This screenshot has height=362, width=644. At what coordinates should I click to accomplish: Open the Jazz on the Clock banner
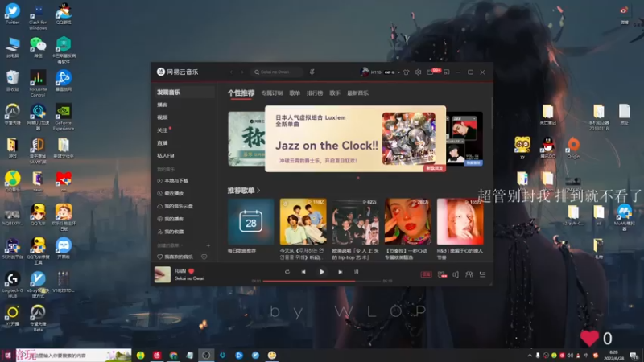[356, 138]
